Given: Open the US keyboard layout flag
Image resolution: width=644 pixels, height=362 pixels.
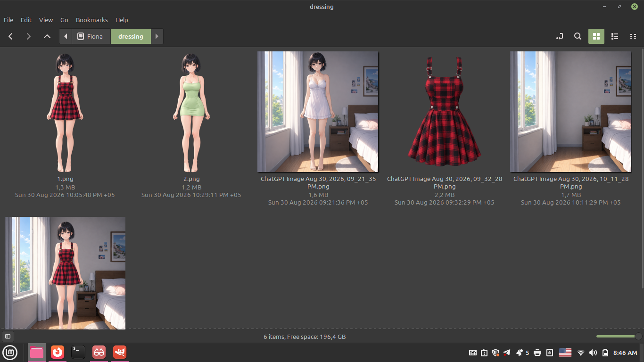Looking at the screenshot, I should click(x=565, y=353).
